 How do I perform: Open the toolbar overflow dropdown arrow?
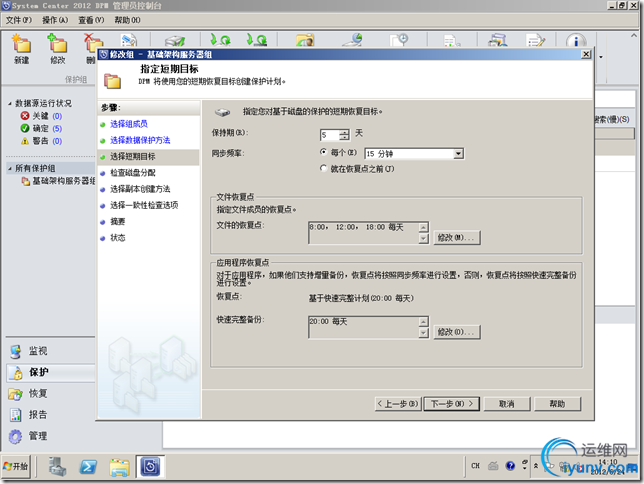601,57
